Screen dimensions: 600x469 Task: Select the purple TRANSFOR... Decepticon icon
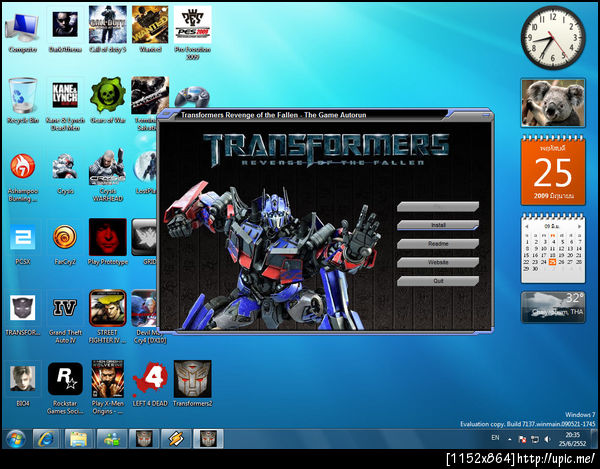pos(23,314)
